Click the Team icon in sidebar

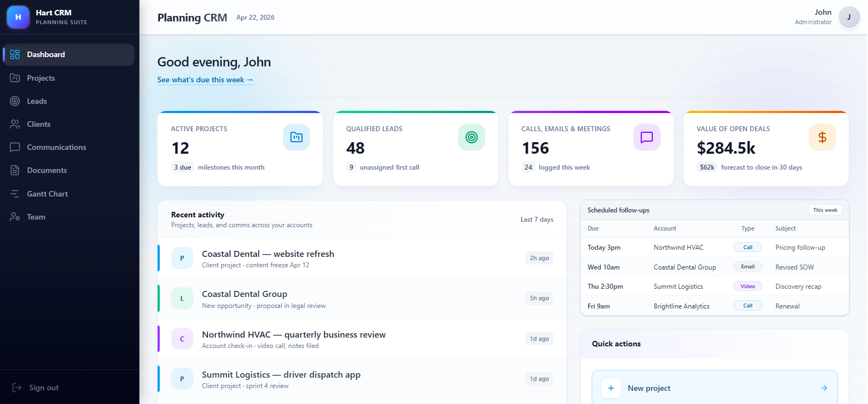[x=15, y=217]
